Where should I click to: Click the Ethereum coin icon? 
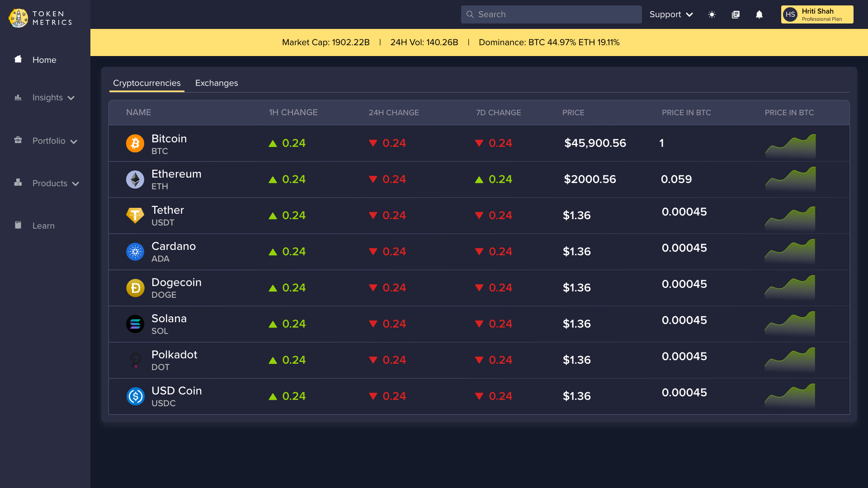pos(135,179)
